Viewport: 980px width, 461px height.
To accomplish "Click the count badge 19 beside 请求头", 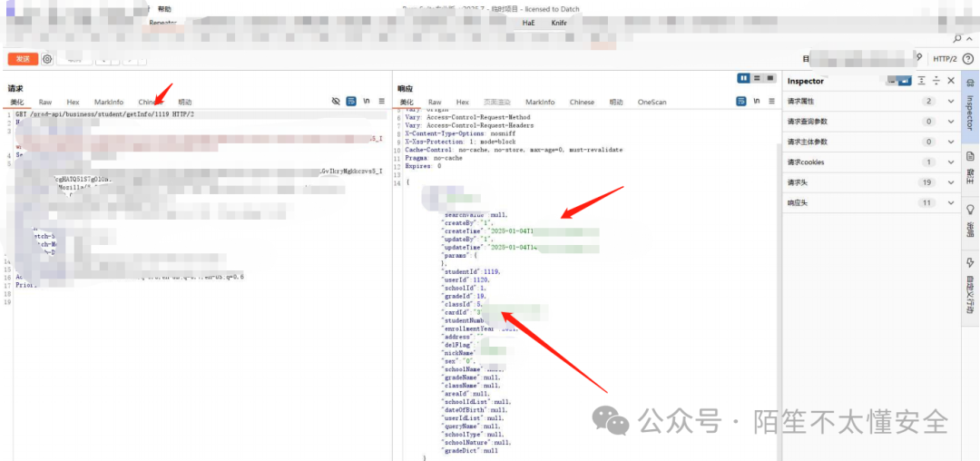I will pos(926,182).
